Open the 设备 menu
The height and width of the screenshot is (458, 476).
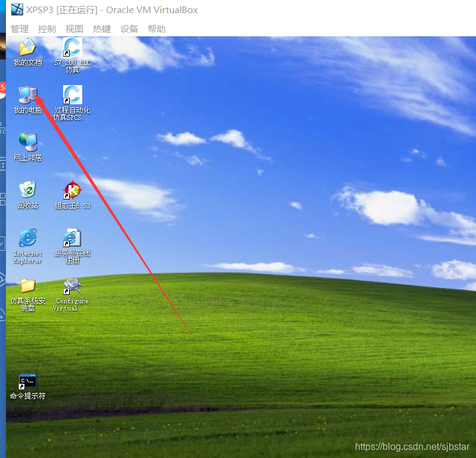pos(129,29)
